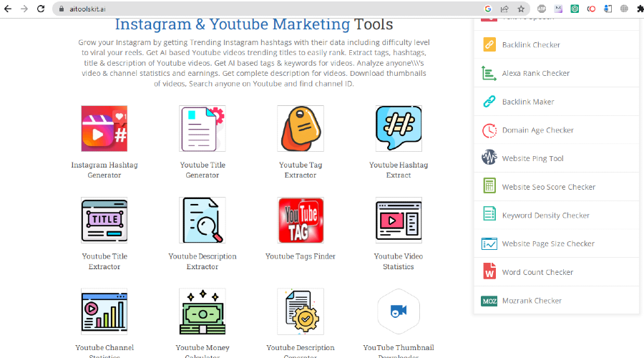Open the Youtube Money Calculator cash icon
644x358 pixels.
point(203,311)
